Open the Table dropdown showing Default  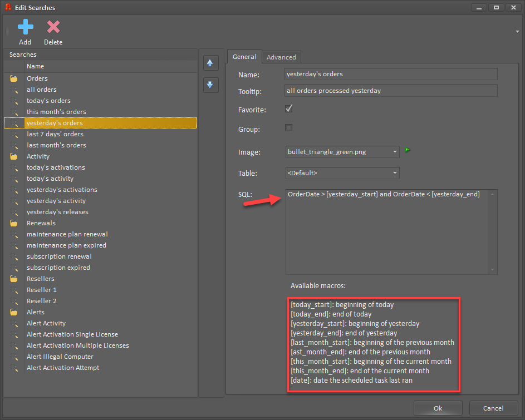click(342, 173)
